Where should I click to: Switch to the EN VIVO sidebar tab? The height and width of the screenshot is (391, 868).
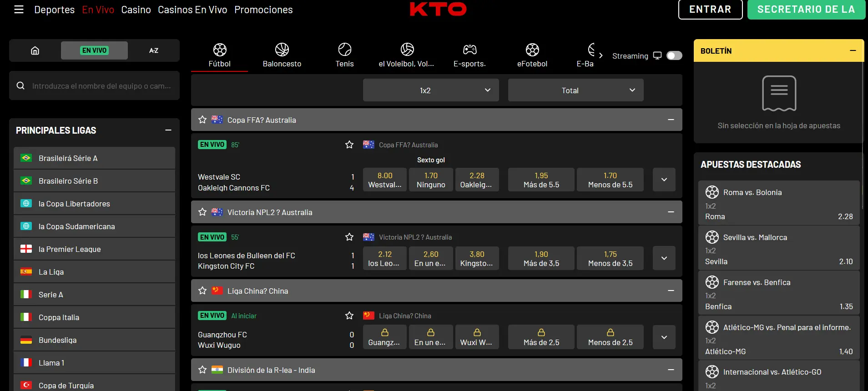pyautogui.click(x=94, y=50)
